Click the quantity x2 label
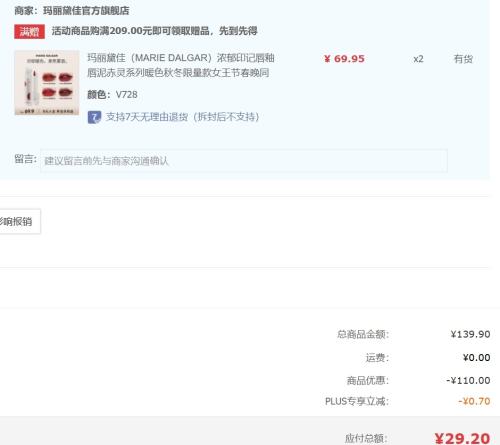Image resolution: width=500 pixels, height=445 pixels. tap(418, 59)
